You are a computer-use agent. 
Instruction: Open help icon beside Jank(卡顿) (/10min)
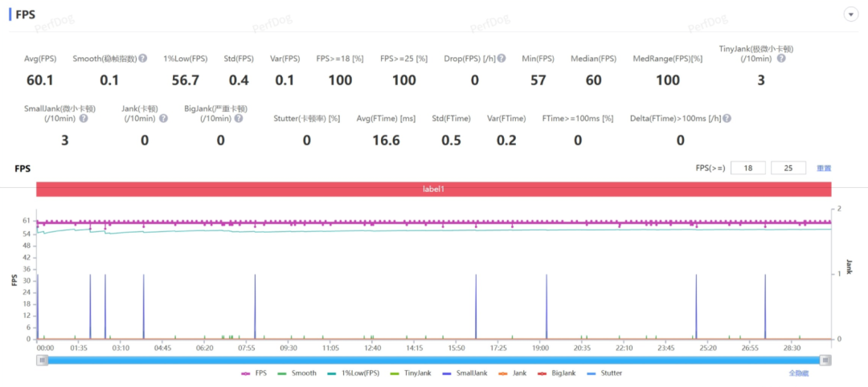pos(163,118)
